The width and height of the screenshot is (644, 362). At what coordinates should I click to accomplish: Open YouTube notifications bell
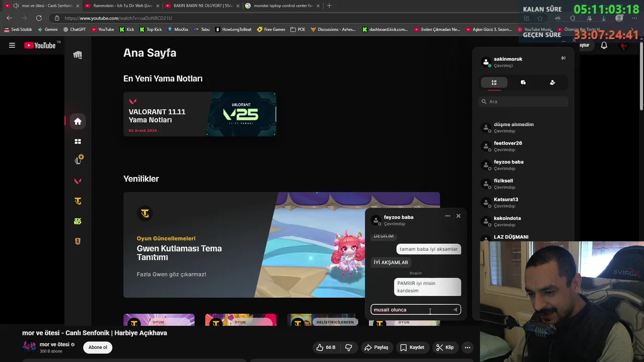pos(604,45)
